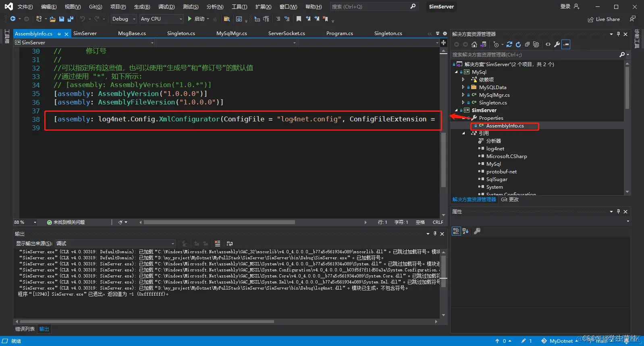Toggle auto-hide pin on Output panel
The height and width of the screenshot is (346, 644).
435,234
